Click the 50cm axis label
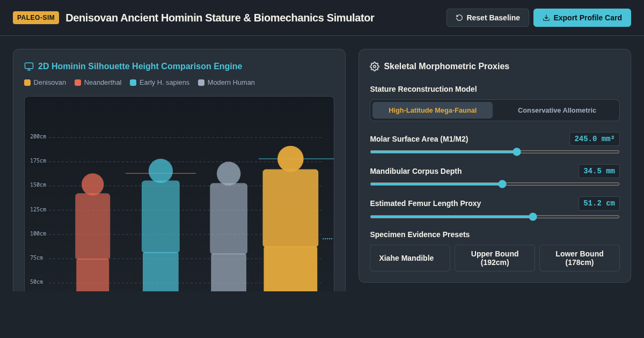 (36, 282)
